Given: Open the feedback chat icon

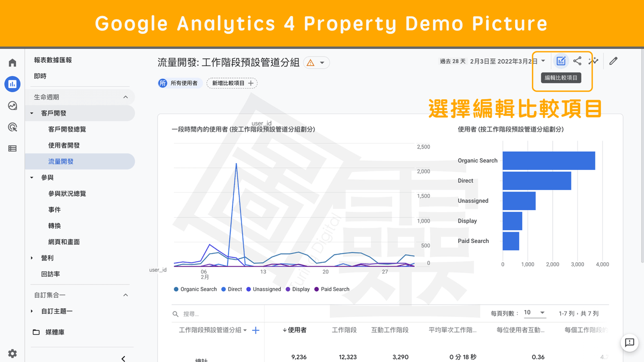Looking at the screenshot, I should (630, 343).
